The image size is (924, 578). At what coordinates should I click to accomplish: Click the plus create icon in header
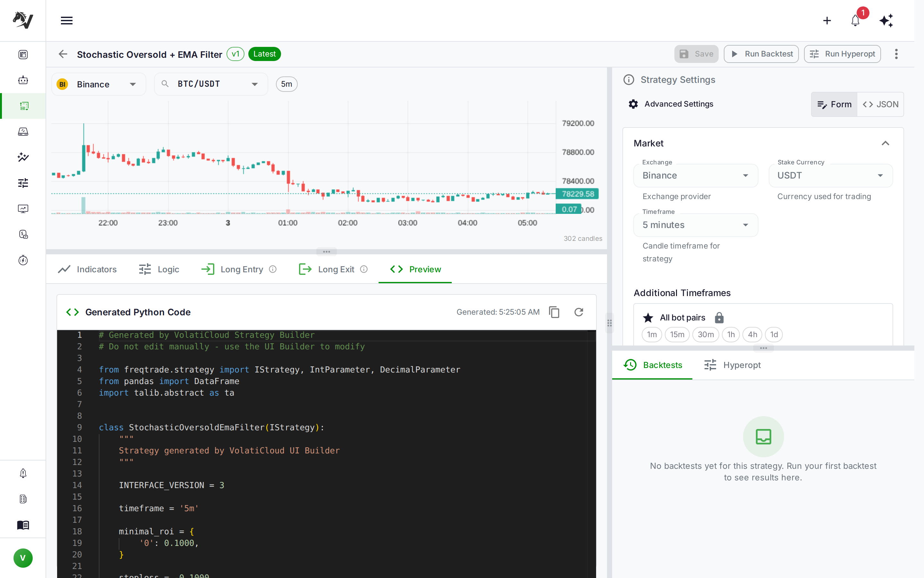coord(827,21)
